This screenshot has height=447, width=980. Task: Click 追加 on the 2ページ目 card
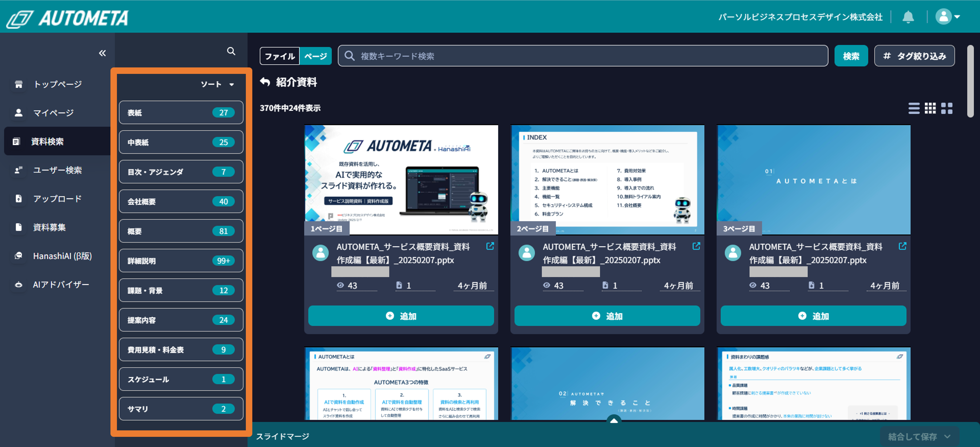(x=607, y=316)
